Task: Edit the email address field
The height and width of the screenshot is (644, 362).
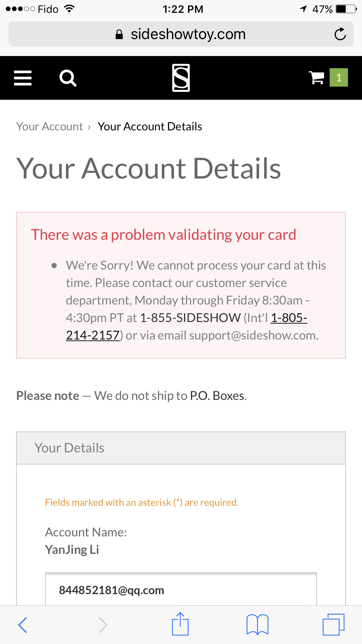Action: point(181,590)
